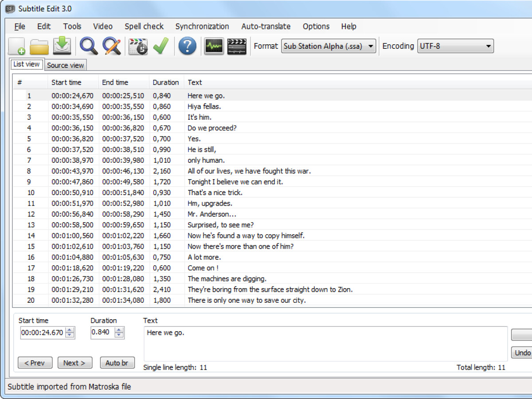Toggle the video player clapperboard icon
The image size is (532, 399).
click(x=237, y=46)
